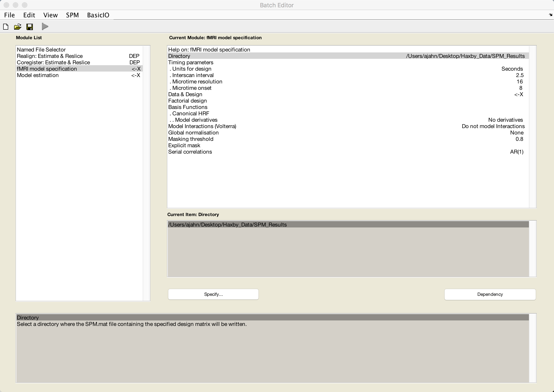
Task: Click the dock arrow icon at right of menu bar
Action: [x=550, y=15]
